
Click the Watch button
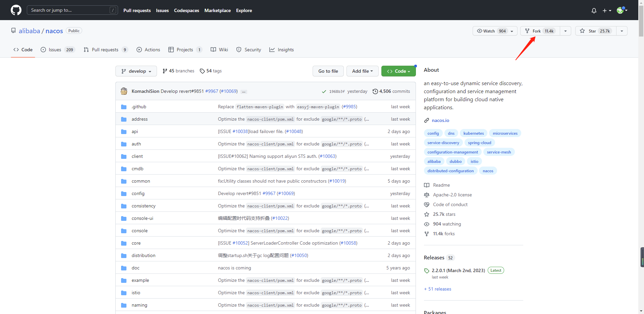495,31
